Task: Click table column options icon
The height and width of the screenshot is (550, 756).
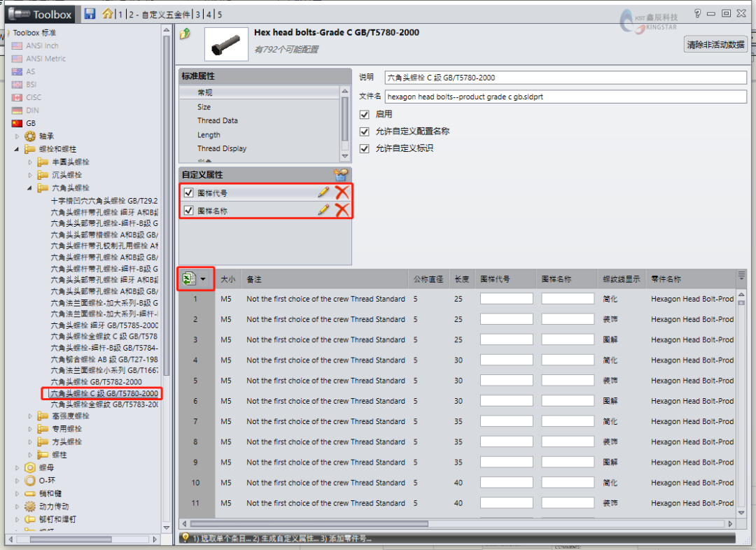Action: 741,276
